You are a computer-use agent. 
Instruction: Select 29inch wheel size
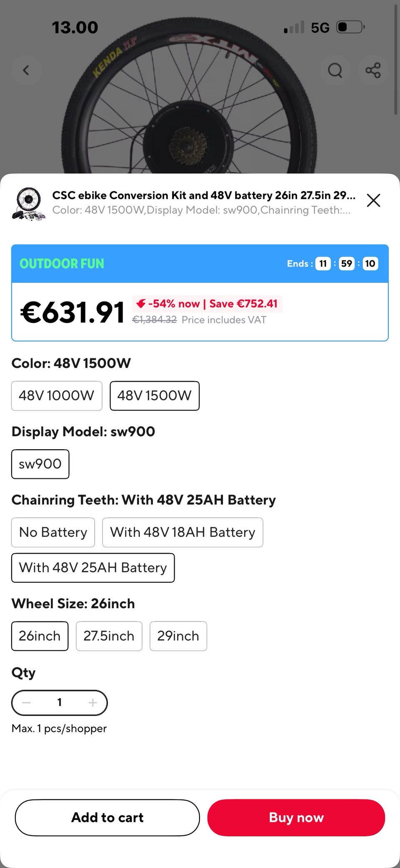point(178,636)
